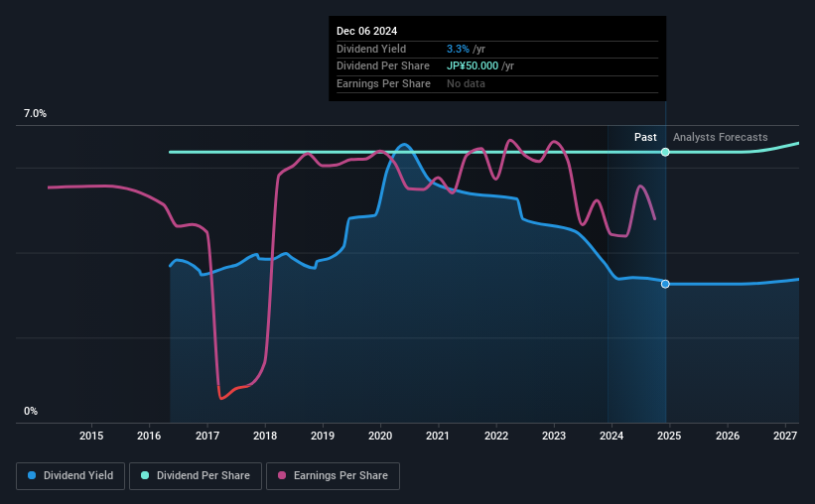815x504 pixels.
Task: Toggle the Dividend Per Share legend button
Action: [x=196, y=475]
